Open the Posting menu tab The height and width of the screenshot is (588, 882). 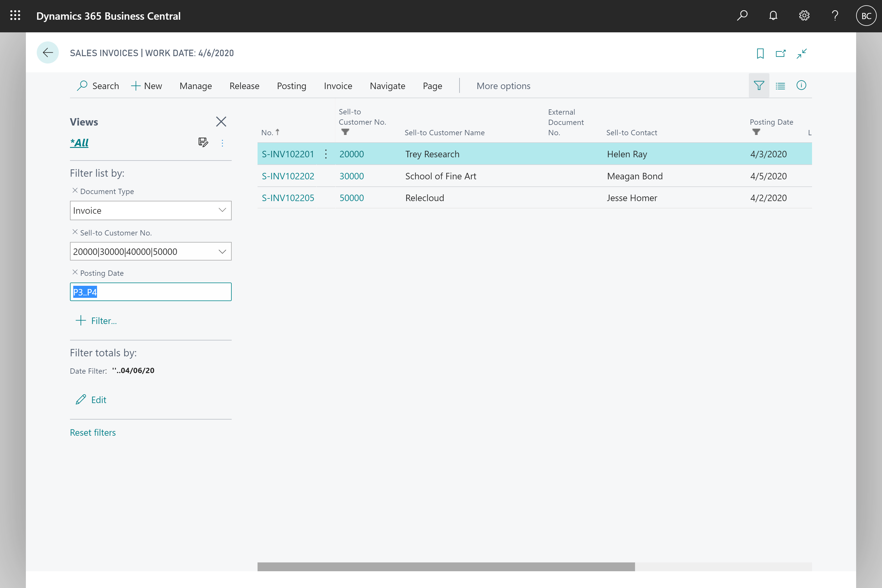(x=291, y=85)
